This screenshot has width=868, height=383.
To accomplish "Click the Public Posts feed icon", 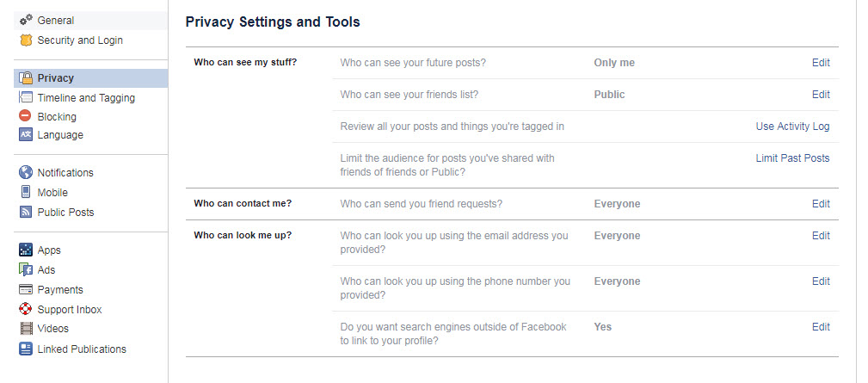I will pyautogui.click(x=26, y=213).
